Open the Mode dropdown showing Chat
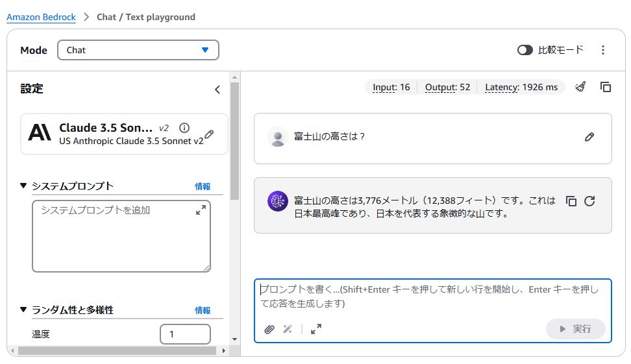The image size is (631, 364). [138, 50]
